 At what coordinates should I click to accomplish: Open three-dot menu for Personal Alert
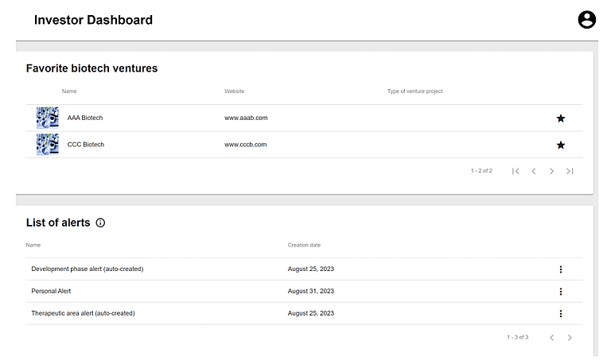point(560,292)
